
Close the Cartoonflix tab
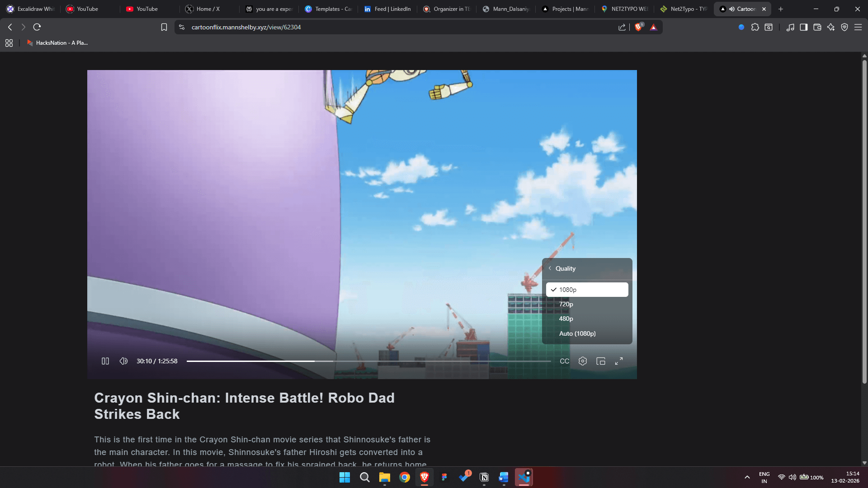(764, 9)
